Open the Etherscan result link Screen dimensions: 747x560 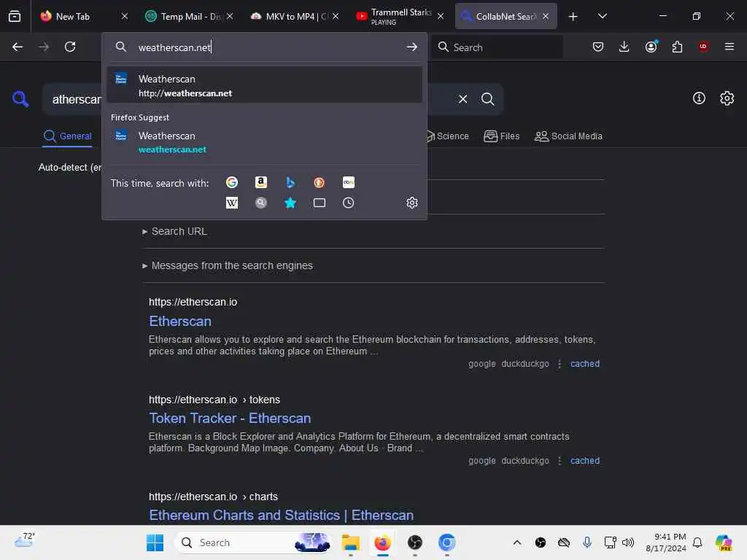pos(180,321)
